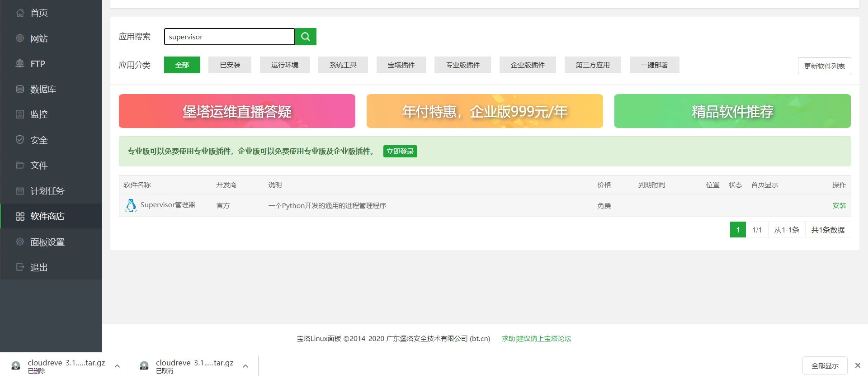Click the Supervisor管理器 penguin icon
Viewport: 868px width, 379px height.
131,205
